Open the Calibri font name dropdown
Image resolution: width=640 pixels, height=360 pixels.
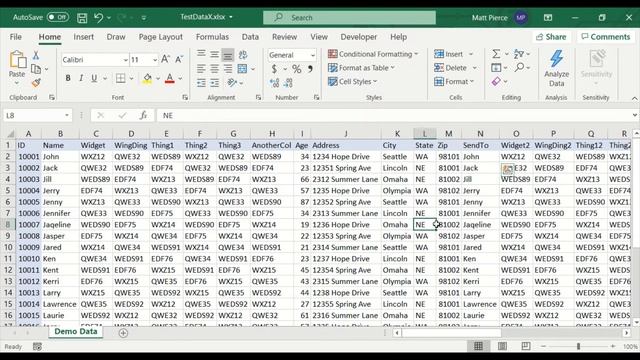click(x=125, y=60)
